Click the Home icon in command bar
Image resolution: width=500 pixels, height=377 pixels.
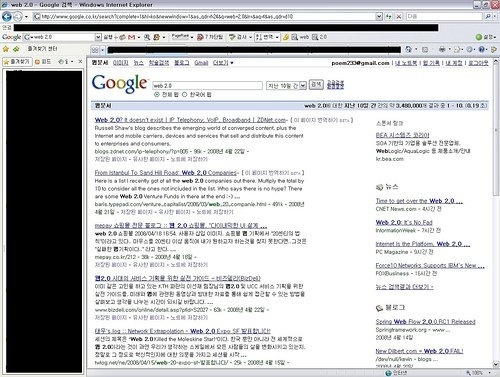(409, 49)
